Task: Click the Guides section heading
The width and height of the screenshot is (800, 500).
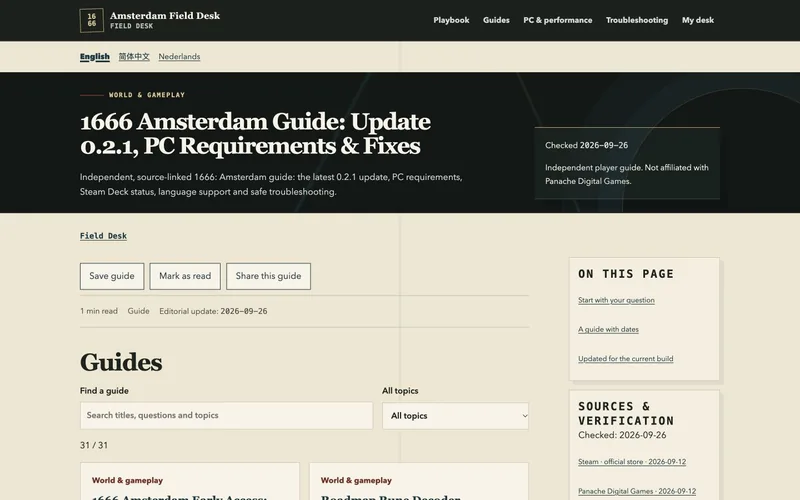Action: 121,362
